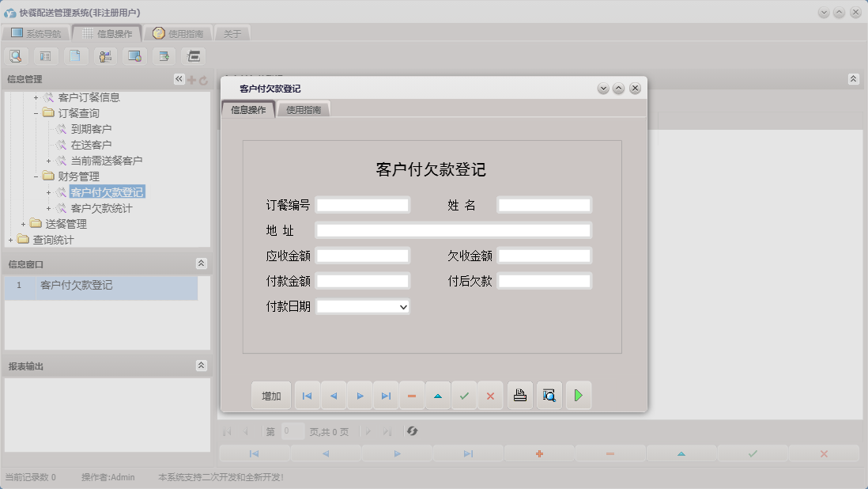
Task: Click the 订餐编号 input field
Action: pos(362,204)
